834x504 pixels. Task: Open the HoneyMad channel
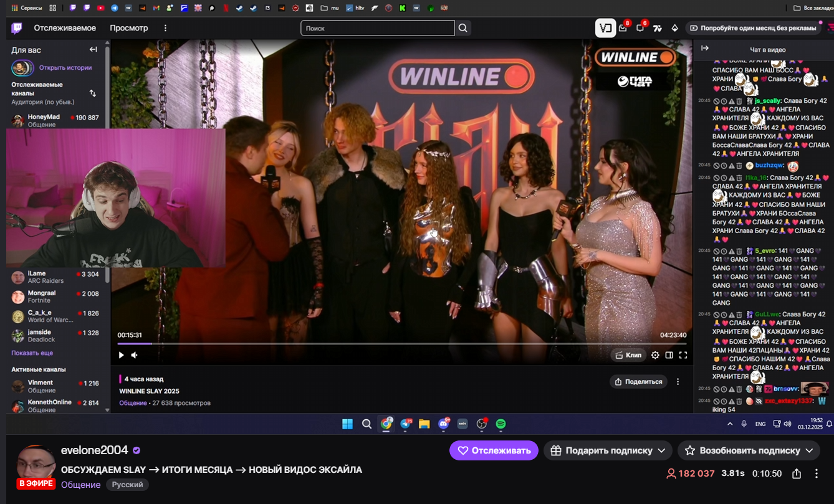[x=55, y=120]
